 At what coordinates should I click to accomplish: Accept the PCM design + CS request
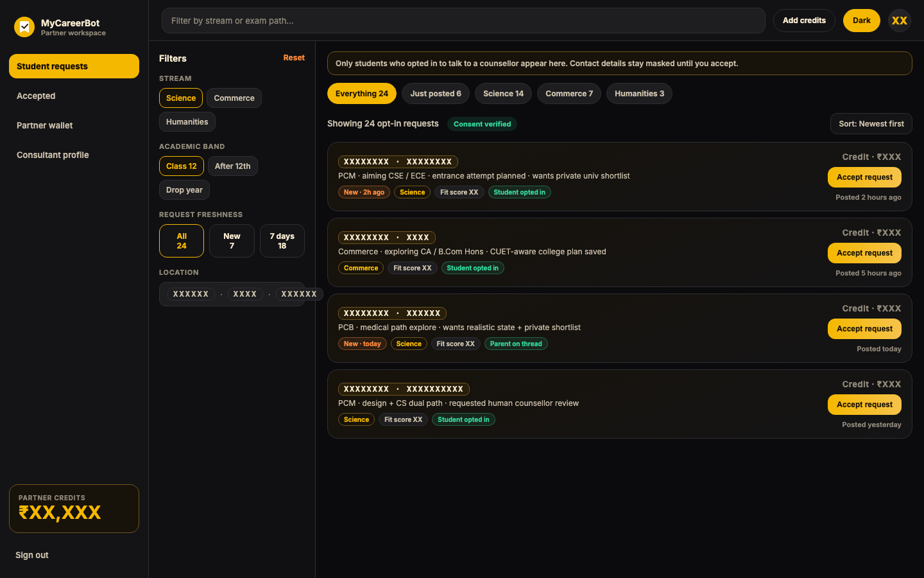864,405
